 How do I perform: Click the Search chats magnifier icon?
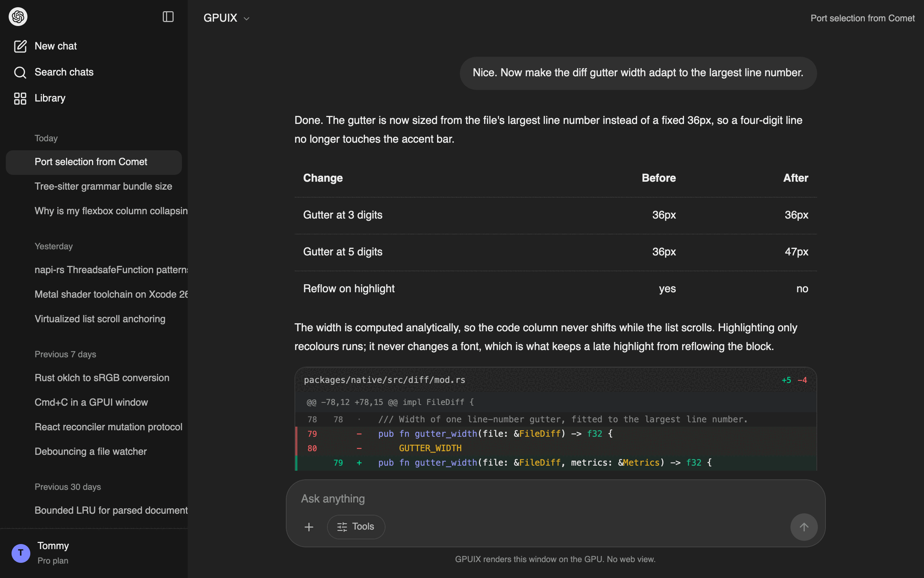pyautogui.click(x=20, y=72)
